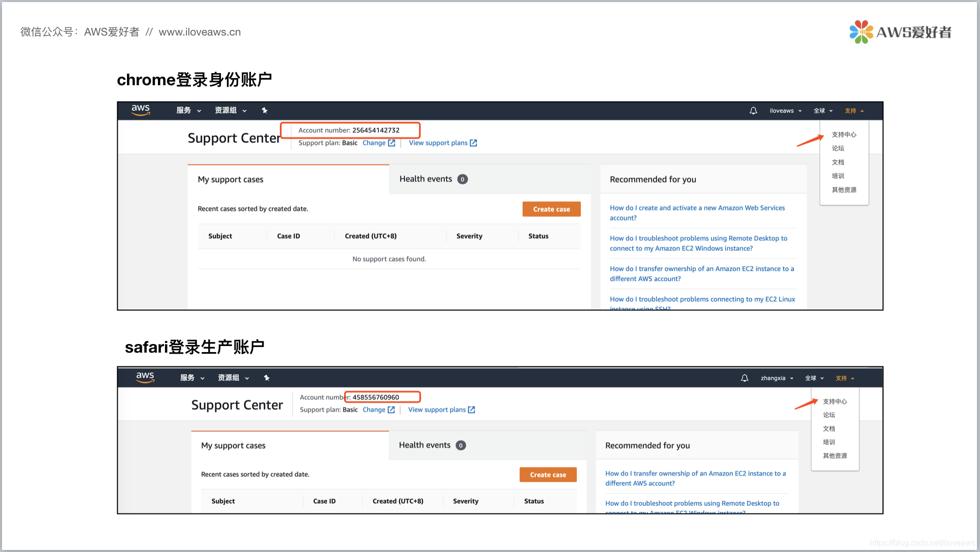Image resolution: width=980 pixels, height=552 pixels.
Task: Click Create case in the iloveaws console
Action: tap(551, 209)
